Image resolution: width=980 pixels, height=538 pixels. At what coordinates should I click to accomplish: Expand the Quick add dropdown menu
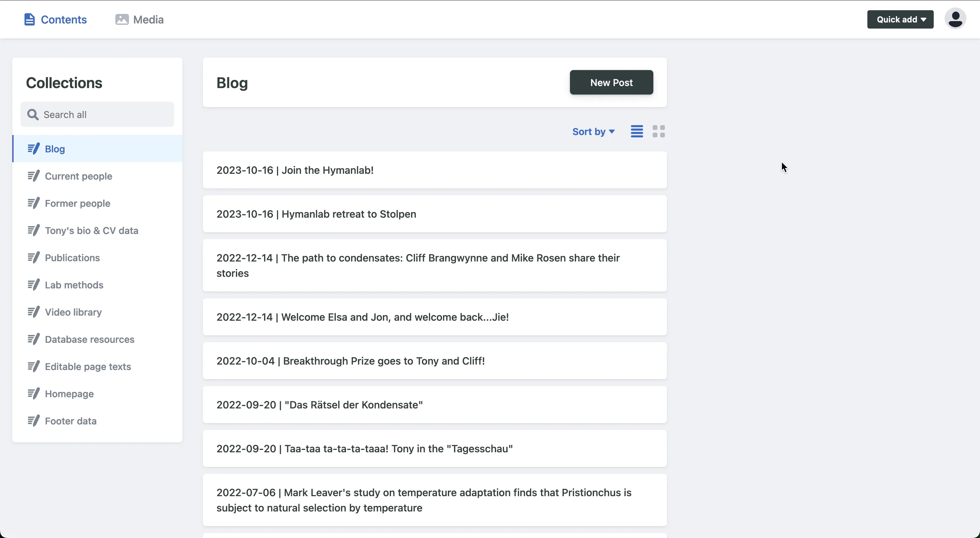(900, 19)
